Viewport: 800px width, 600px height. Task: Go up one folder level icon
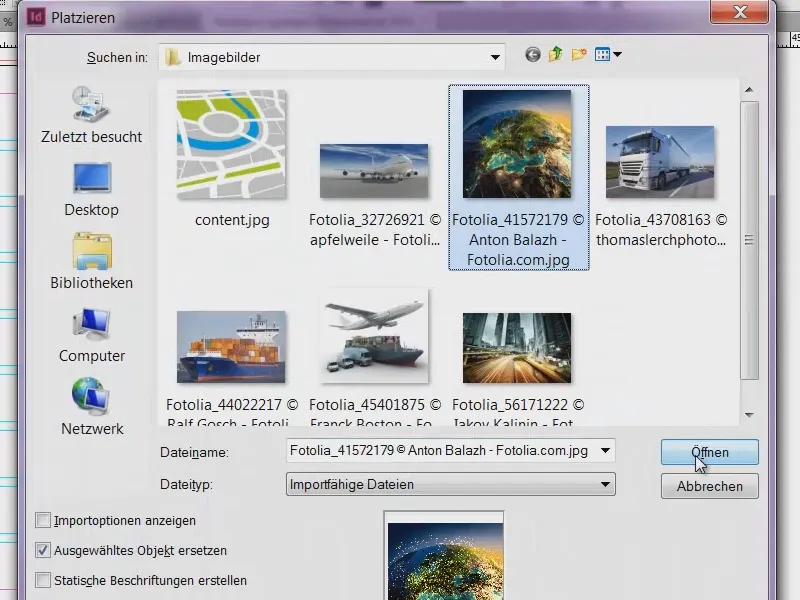pos(556,54)
